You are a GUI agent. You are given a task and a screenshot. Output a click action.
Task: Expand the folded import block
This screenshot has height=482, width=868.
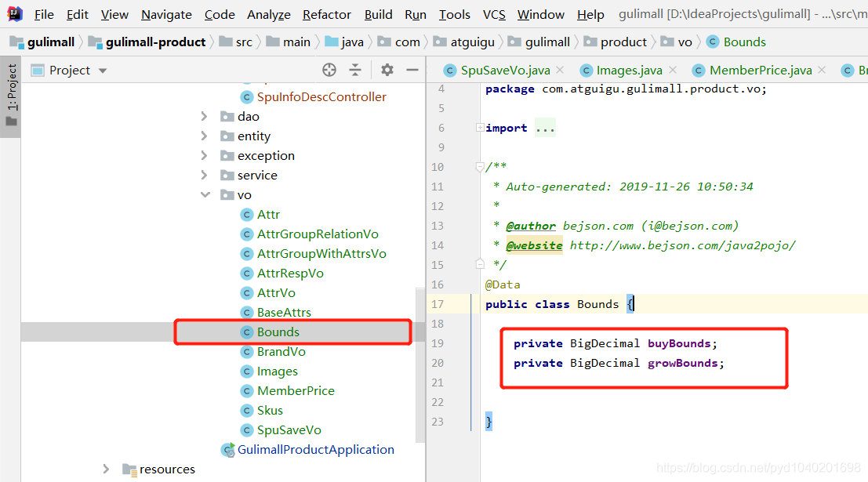[x=480, y=128]
